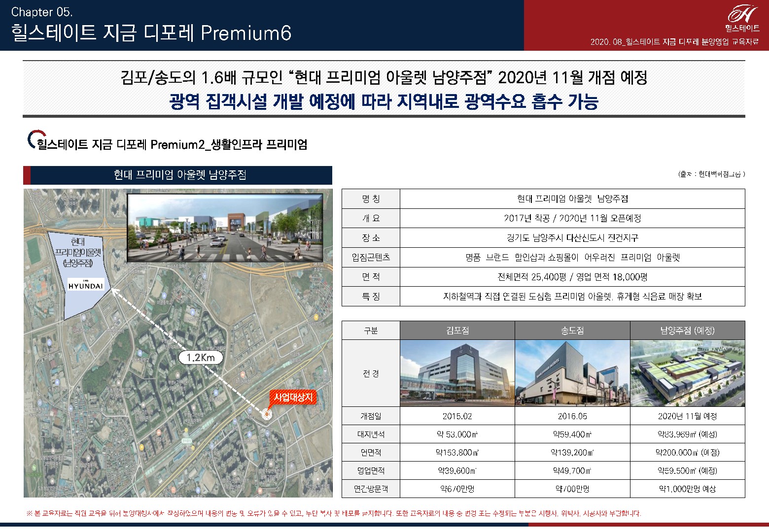This screenshot has width=769, height=532.
Task: Select the 약39,600㎡ cell
Action: click(457, 470)
